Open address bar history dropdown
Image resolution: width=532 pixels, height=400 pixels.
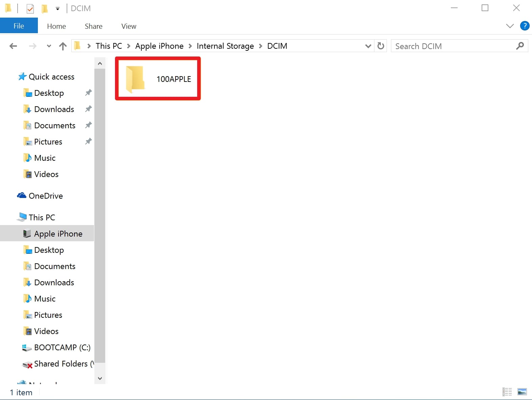[x=368, y=46]
